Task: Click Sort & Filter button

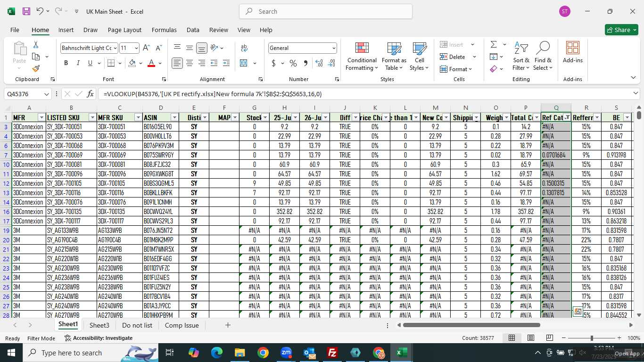Action: [521, 57]
